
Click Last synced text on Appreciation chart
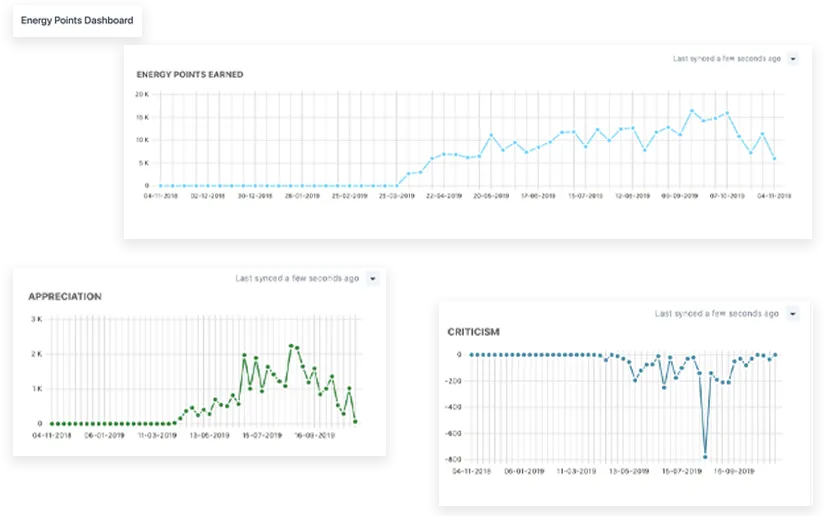(x=297, y=279)
